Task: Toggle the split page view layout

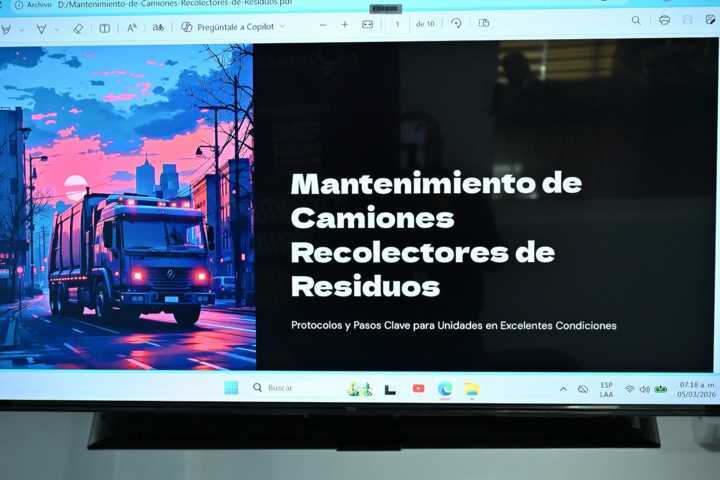Action: tap(105, 28)
